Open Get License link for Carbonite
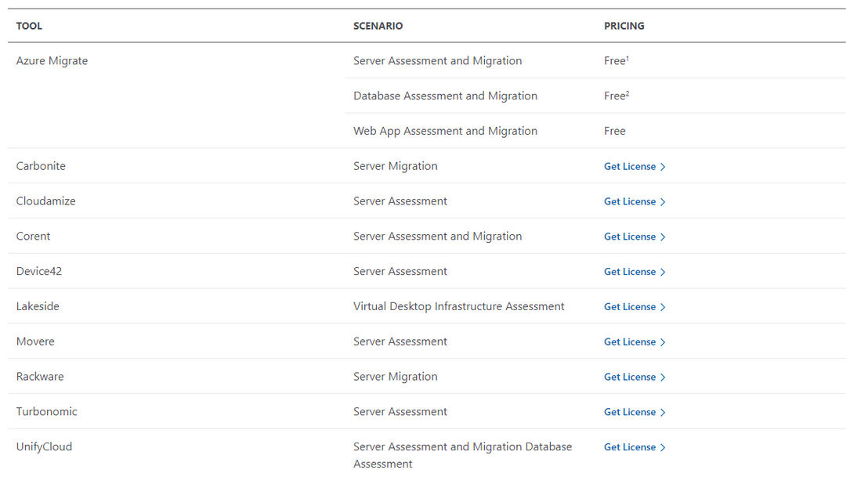 click(x=635, y=167)
